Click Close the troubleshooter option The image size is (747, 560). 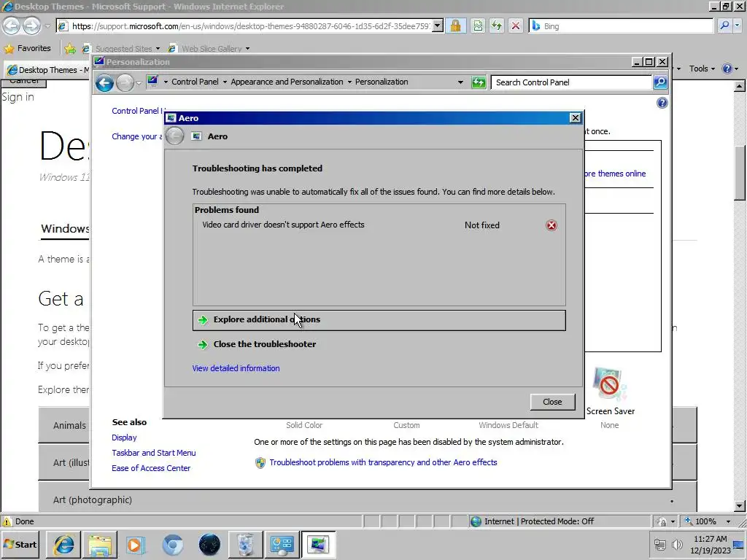264,344
